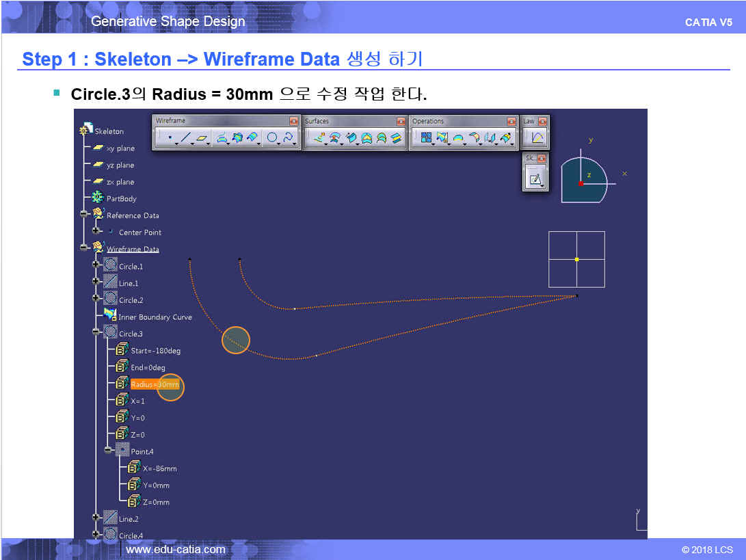Close the Wireframe toolbar

pos(294,121)
